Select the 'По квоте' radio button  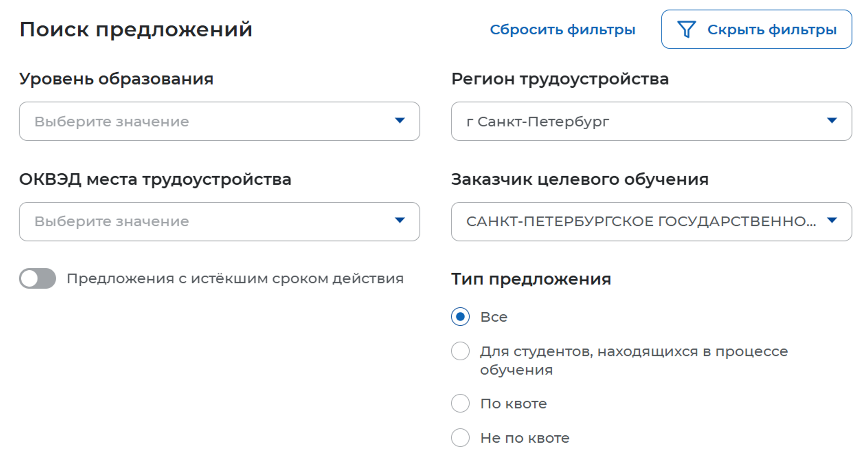pos(460,403)
